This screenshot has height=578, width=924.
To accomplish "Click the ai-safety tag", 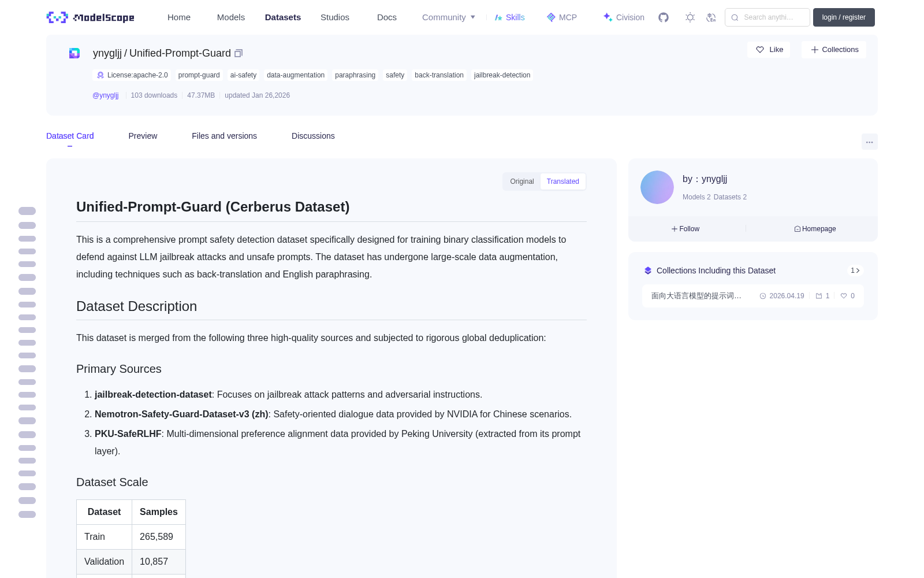I will click(243, 75).
